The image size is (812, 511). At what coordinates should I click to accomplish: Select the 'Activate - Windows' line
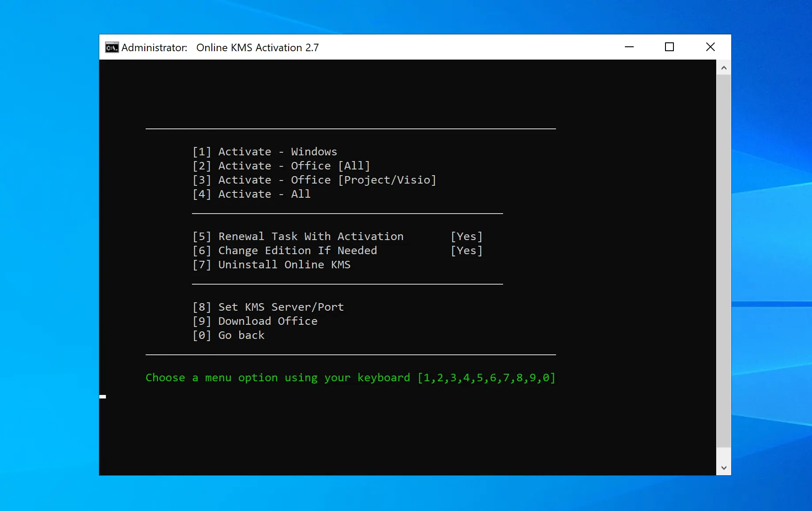click(x=265, y=152)
